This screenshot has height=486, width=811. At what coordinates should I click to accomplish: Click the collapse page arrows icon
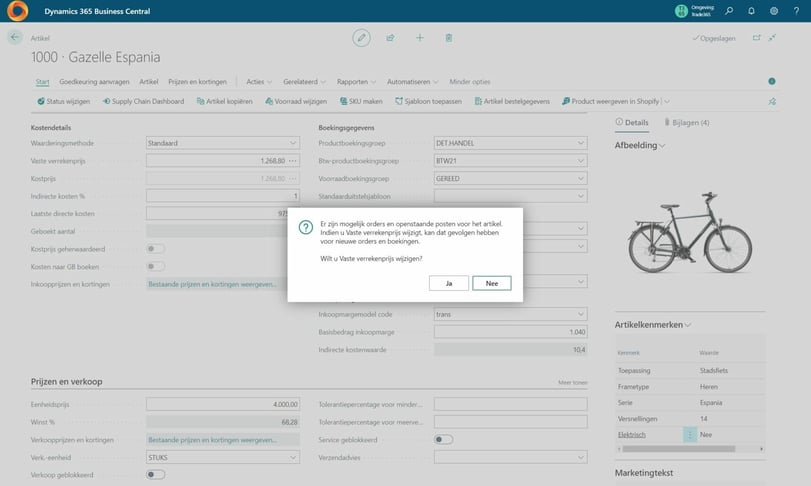pyautogui.click(x=772, y=38)
